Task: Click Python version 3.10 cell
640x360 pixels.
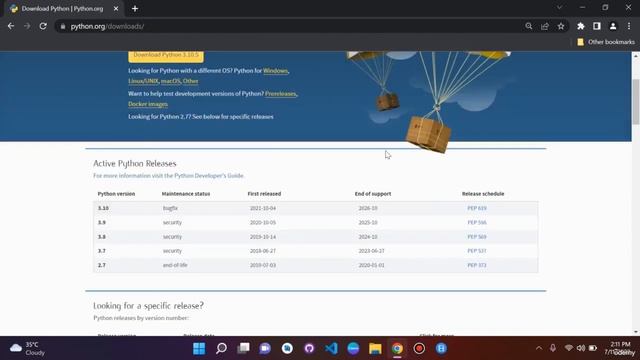Action: [x=103, y=208]
